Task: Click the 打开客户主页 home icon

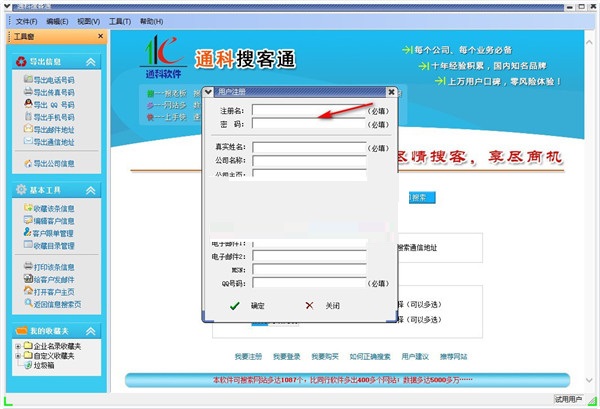Action: 28,291
